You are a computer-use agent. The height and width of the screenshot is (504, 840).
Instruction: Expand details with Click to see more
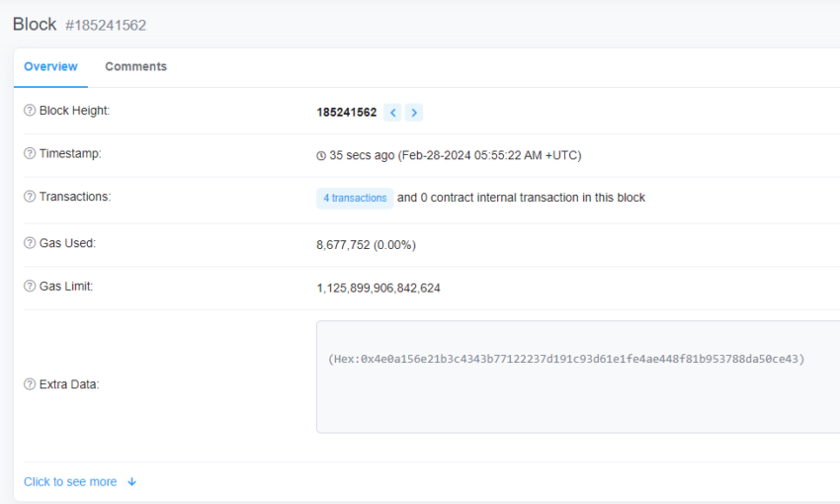coord(70,481)
